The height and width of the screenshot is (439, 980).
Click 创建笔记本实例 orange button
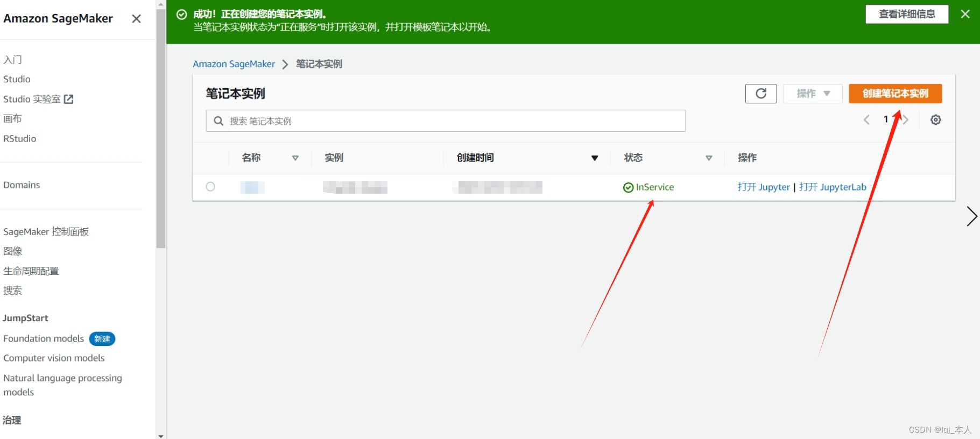point(896,94)
